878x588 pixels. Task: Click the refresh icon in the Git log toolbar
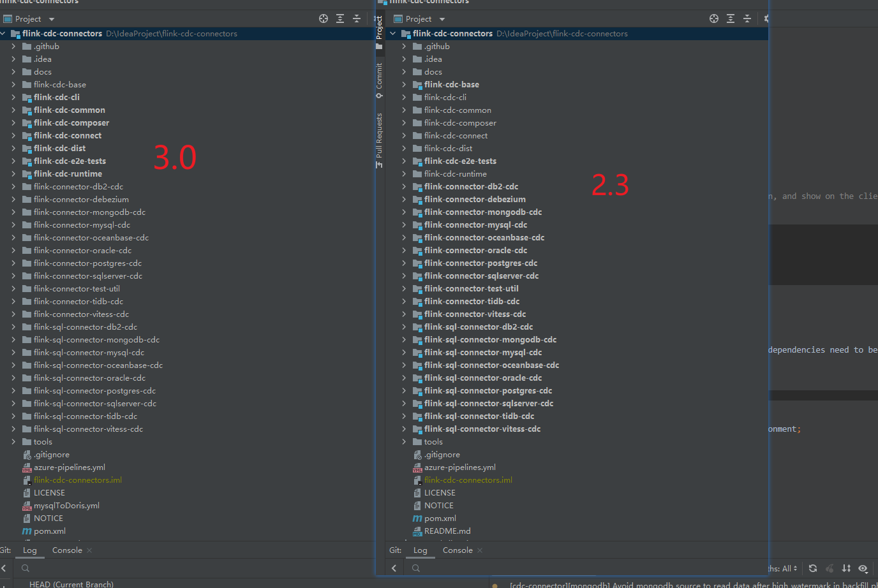click(x=813, y=568)
